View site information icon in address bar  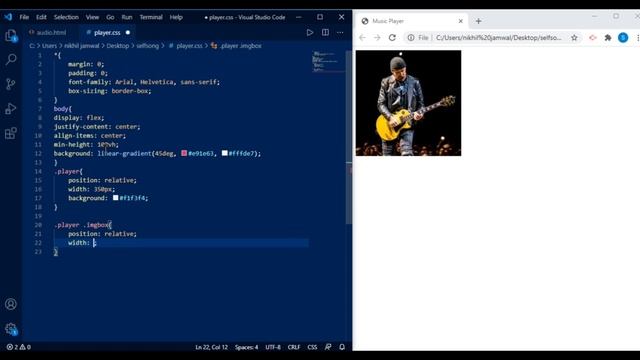tap(411, 38)
